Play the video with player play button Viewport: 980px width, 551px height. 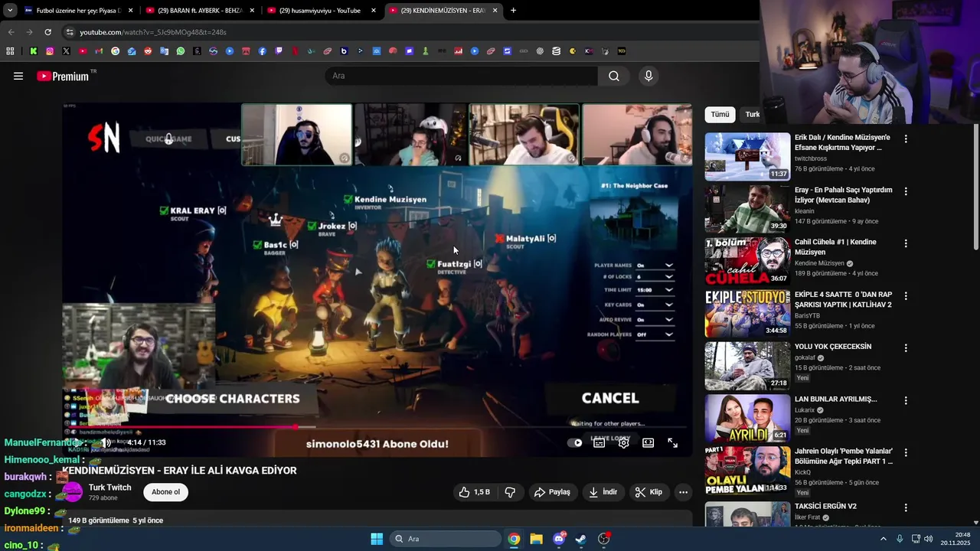79,442
